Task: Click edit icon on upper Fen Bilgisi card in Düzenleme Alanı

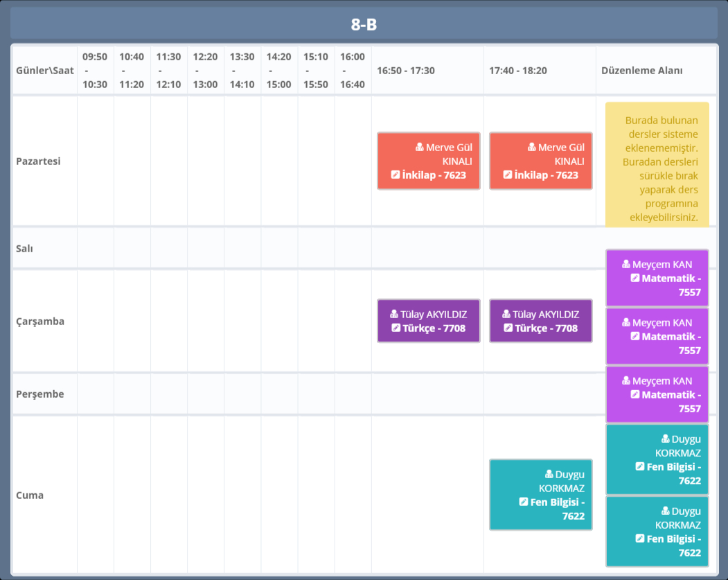Action: tap(640, 467)
